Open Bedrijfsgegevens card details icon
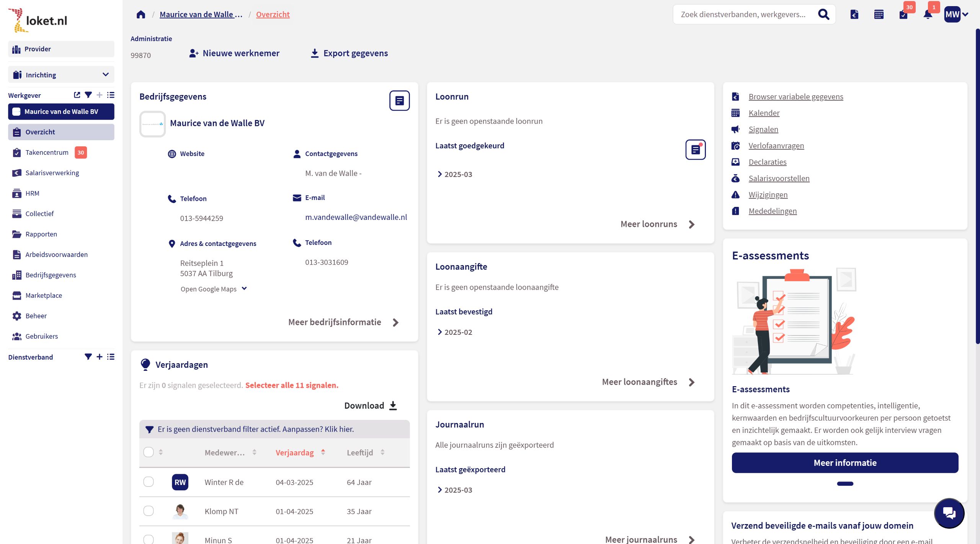980x544 pixels. (399, 101)
